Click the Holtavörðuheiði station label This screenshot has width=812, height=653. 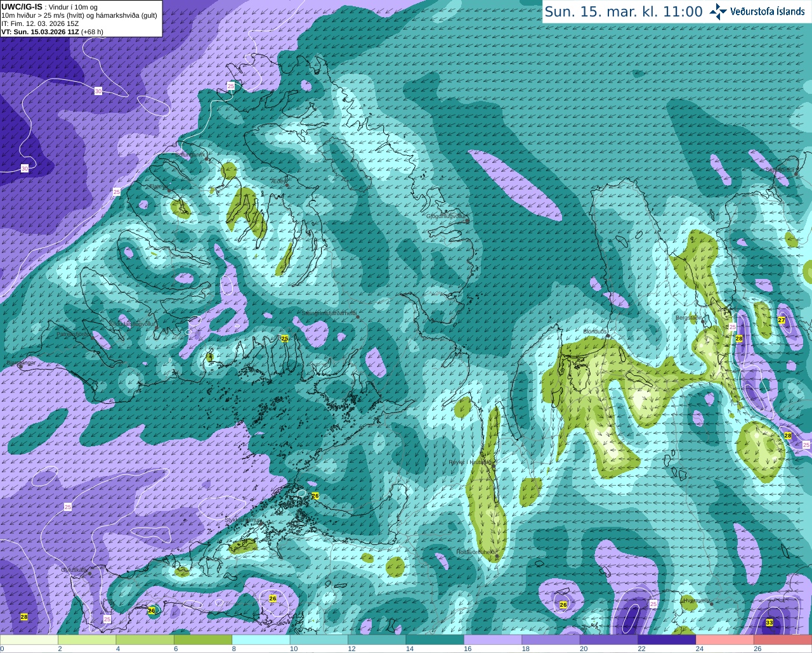tap(476, 552)
